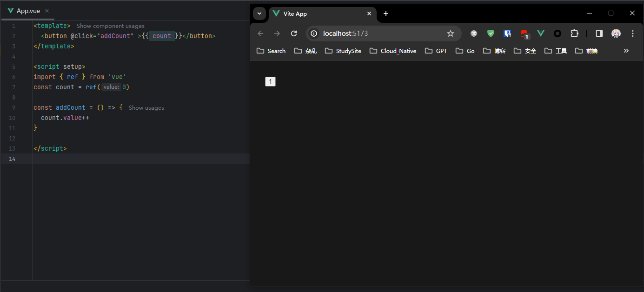Open the 杂乱 bookmark folder

point(305,51)
